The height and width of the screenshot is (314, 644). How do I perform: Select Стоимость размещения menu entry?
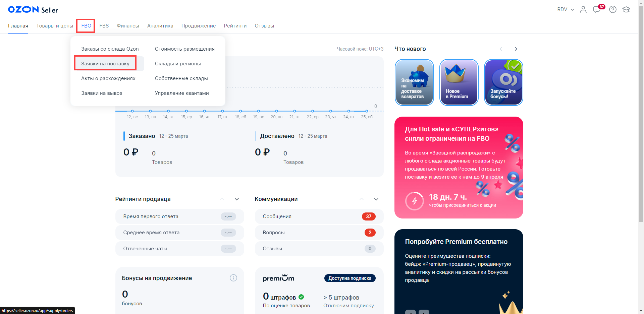185,49
